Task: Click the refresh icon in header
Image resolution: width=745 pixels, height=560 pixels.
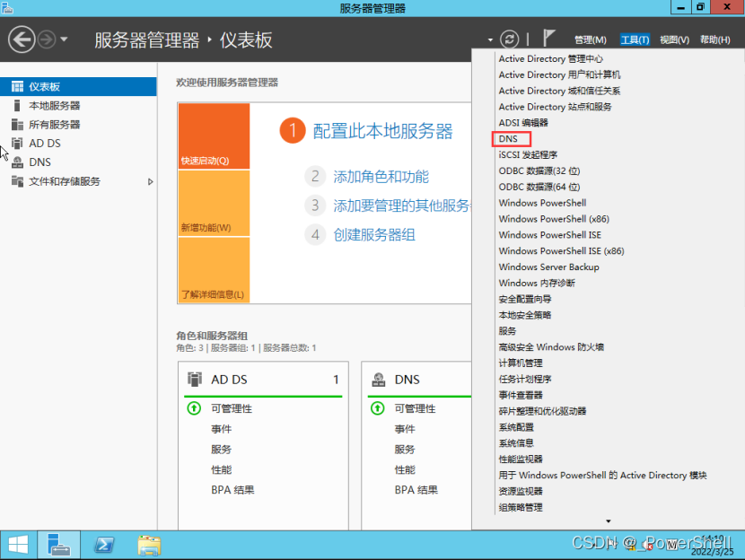Action: 509,39
